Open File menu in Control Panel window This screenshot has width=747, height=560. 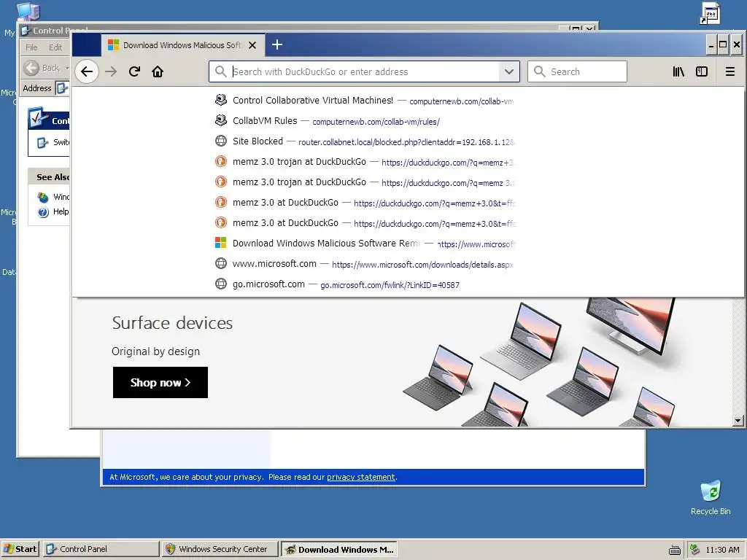31,47
